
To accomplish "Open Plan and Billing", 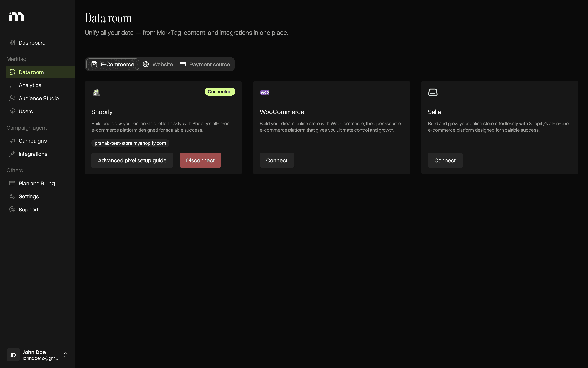I will (40, 183).
